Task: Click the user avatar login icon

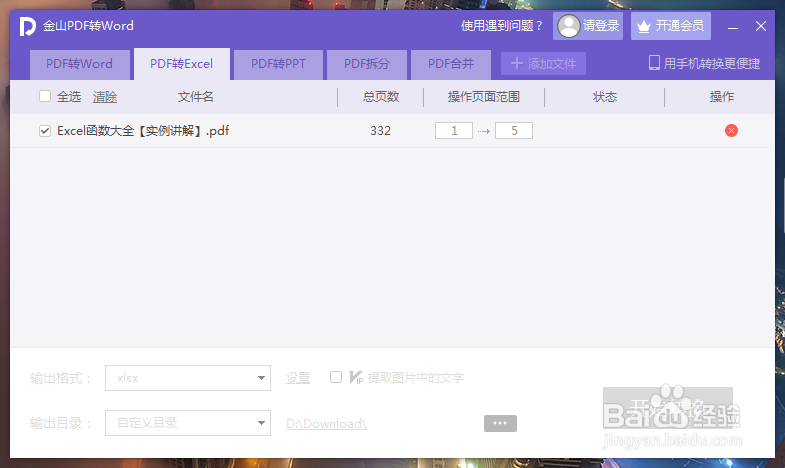Action: click(569, 26)
